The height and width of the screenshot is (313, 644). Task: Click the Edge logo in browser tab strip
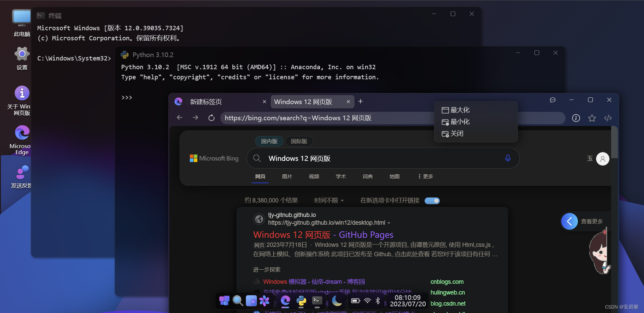coord(178,101)
